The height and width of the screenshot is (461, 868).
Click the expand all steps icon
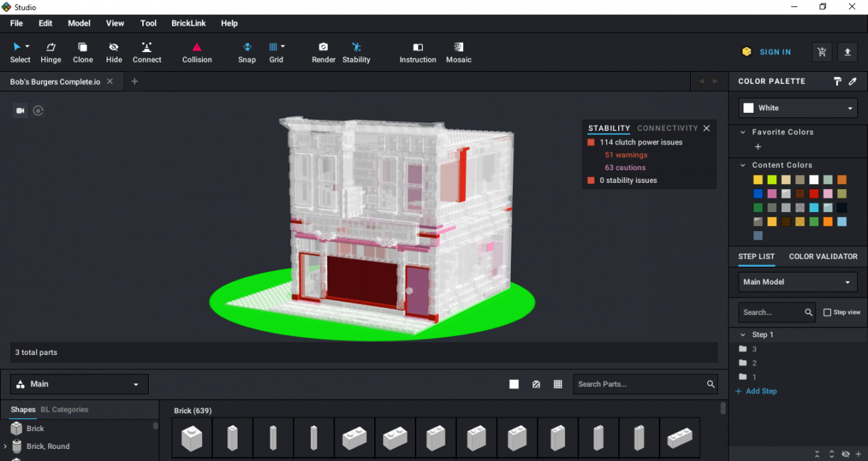point(832,454)
